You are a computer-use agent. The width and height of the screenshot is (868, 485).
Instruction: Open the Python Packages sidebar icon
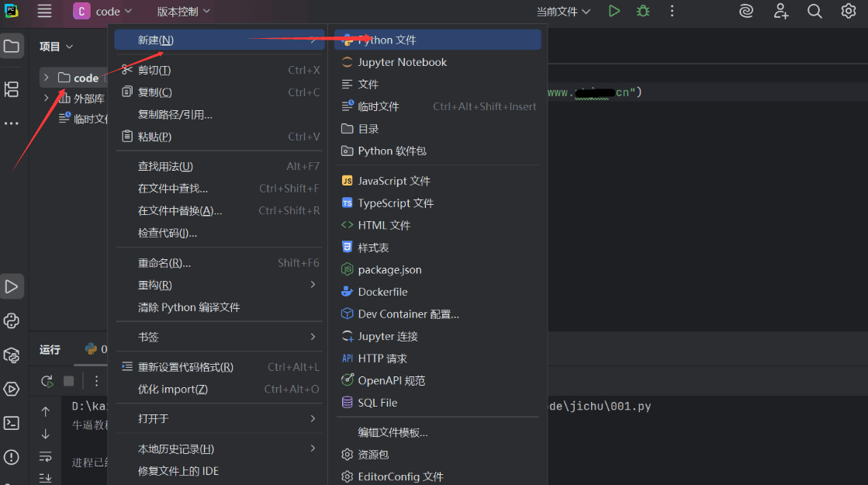point(12,355)
